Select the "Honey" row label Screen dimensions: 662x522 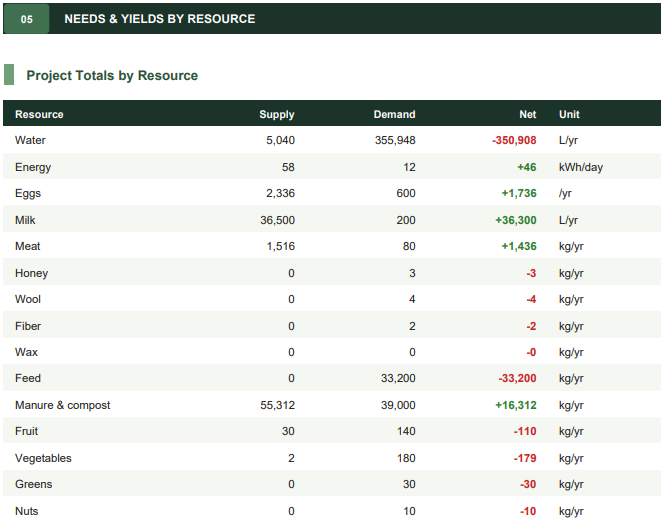pos(32,273)
